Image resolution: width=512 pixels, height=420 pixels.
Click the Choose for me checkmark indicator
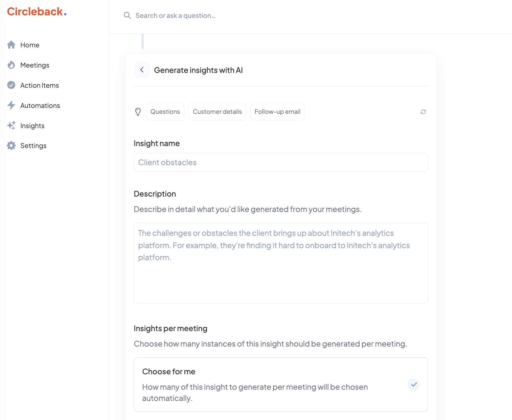tap(414, 384)
